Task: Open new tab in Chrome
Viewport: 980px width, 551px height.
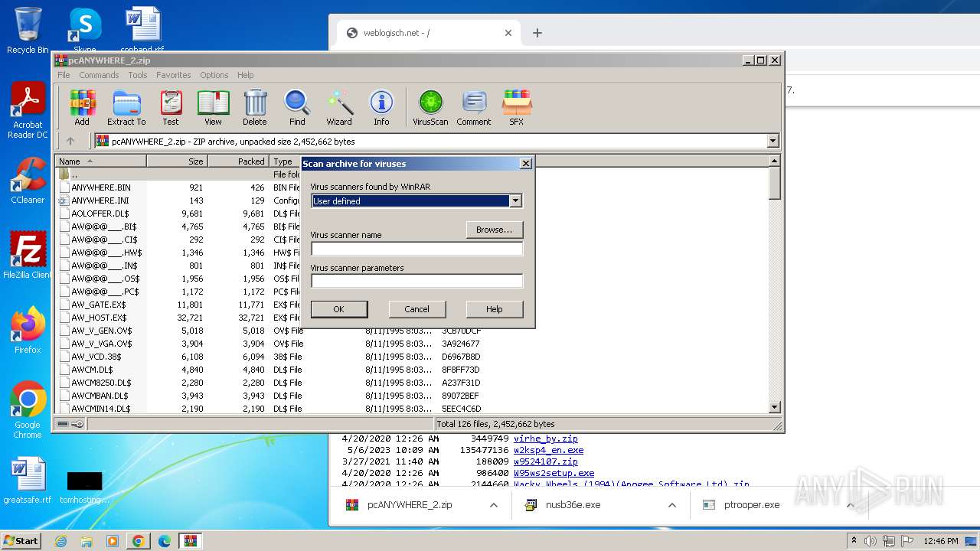Action: tap(537, 33)
